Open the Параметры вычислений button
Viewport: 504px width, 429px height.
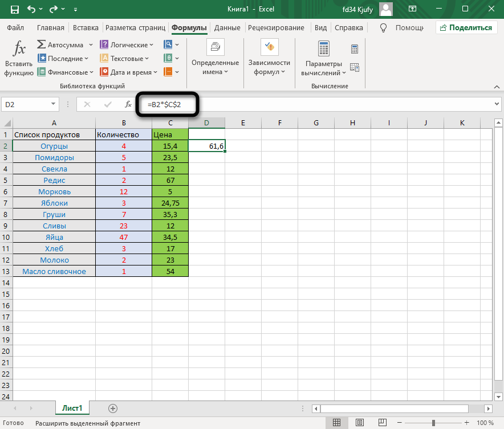tap(323, 68)
